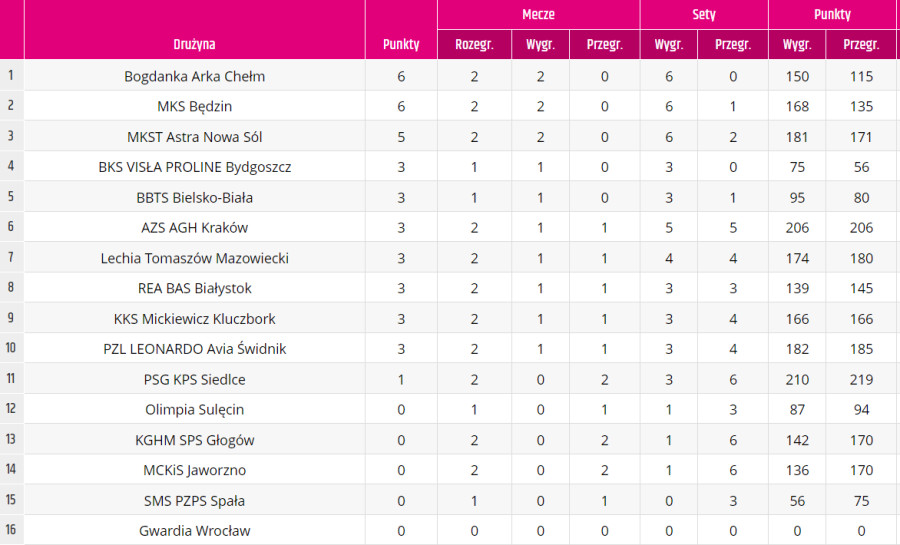The width and height of the screenshot is (900, 545).
Task: Open Lechia Tomaszów Mazowiecki team
Action: click(x=195, y=258)
